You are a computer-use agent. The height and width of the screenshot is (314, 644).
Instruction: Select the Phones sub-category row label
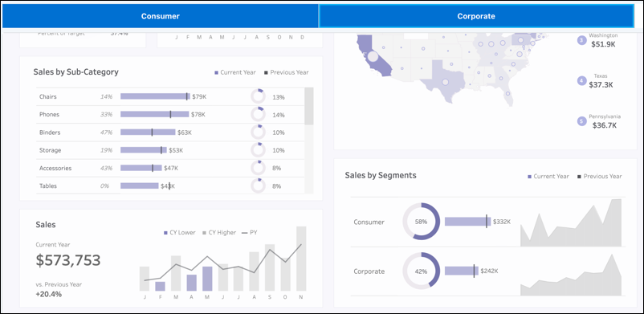pyautogui.click(x=49, y=115)
